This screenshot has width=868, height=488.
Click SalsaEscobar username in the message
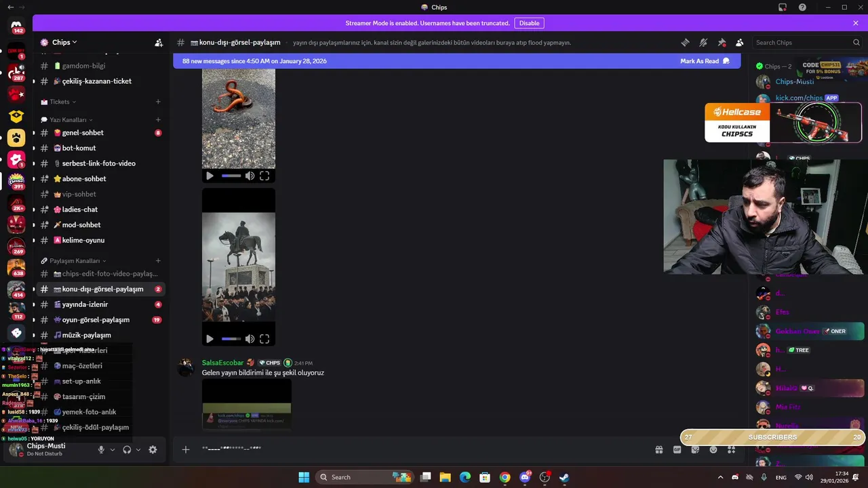pyautogui.click(x=222, y=363)
